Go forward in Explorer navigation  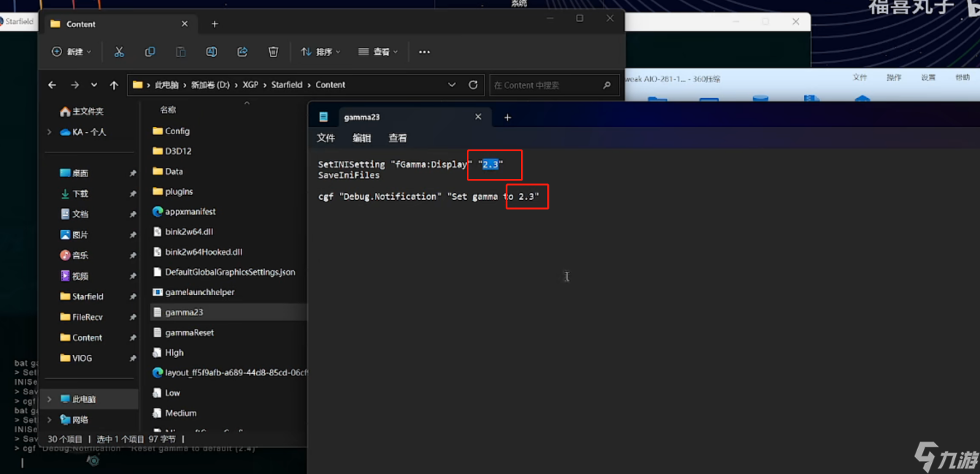74,85
